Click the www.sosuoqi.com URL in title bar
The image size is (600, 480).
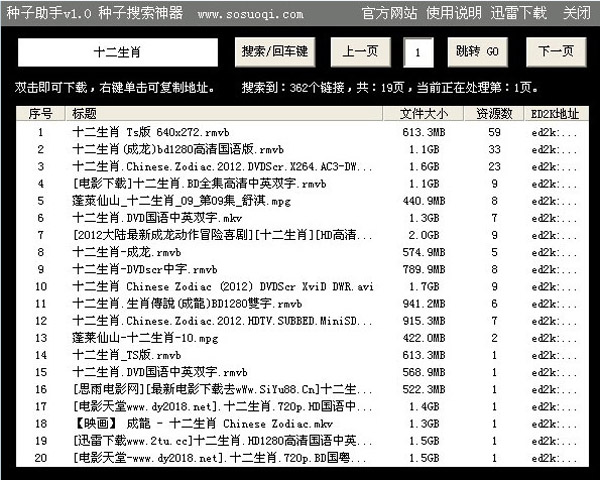[x=251, y=15]
